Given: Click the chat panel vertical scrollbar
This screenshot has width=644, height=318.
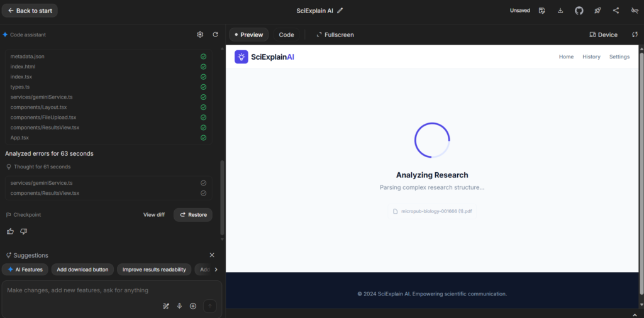Looking at the screenshot, I should (x=221, y=189).
